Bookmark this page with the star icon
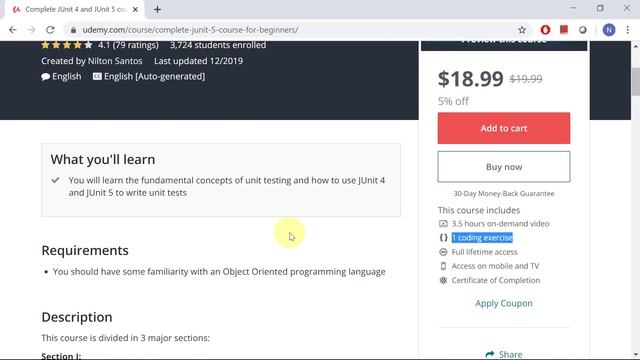 [522, 30]
